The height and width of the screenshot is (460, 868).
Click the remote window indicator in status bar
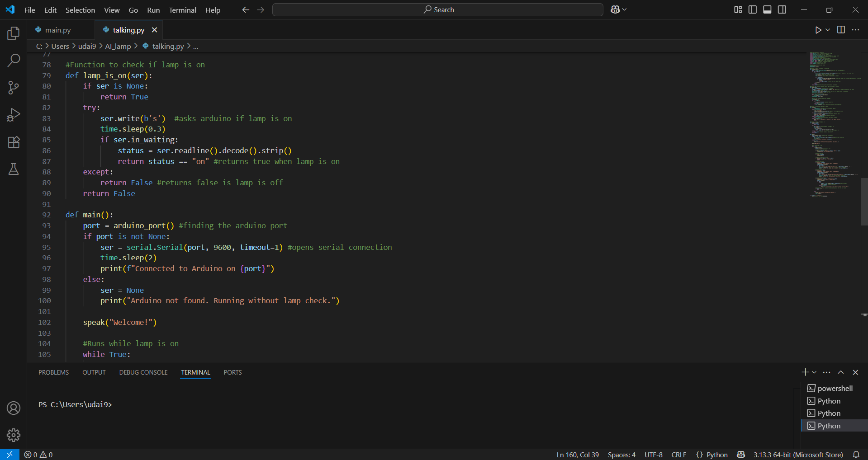[x=9, y=455]
